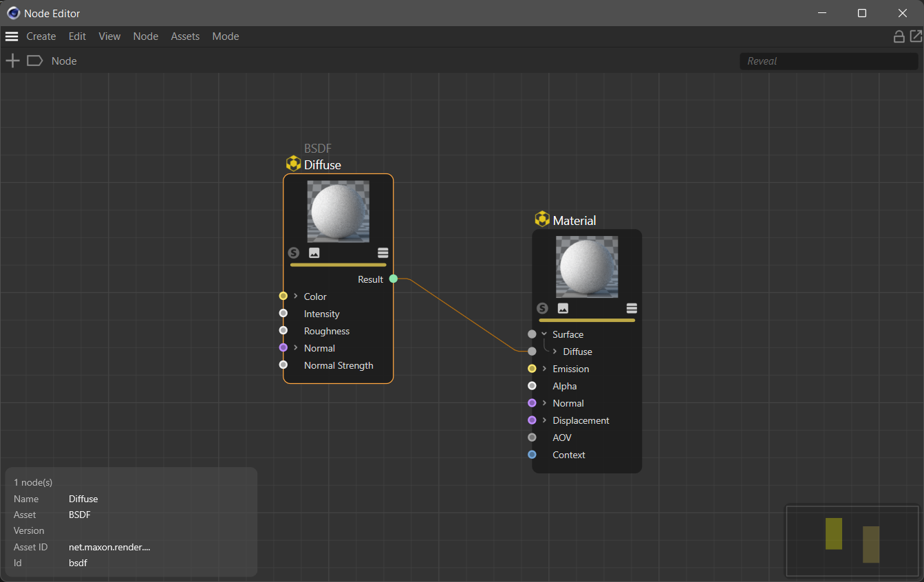The height and width of the screenshot is (582, 924).
Task: Click the Redshift icon beside Material title
Action: pyautogui.click(x=542, y=219)
